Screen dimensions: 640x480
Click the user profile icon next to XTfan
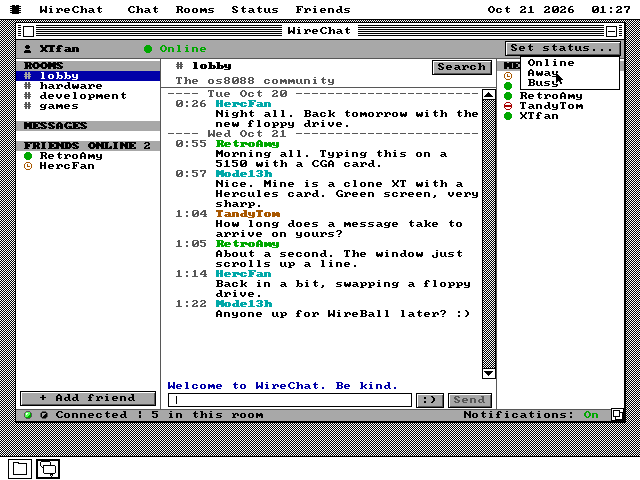27,49
